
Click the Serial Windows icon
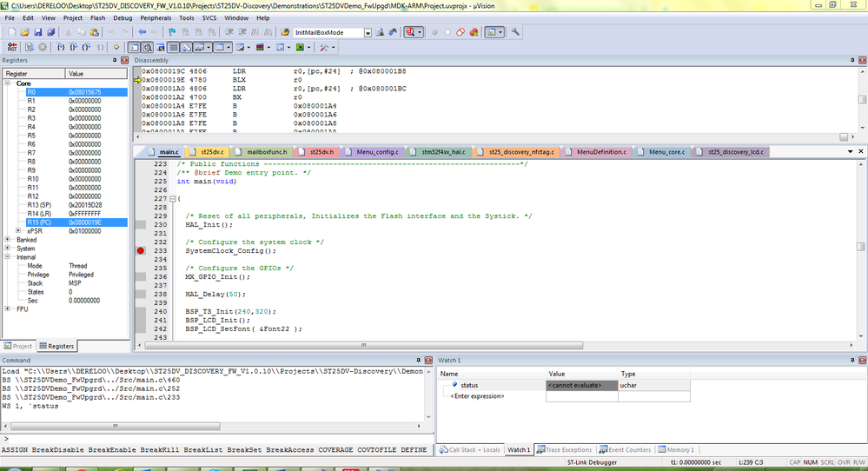point(241,48)
